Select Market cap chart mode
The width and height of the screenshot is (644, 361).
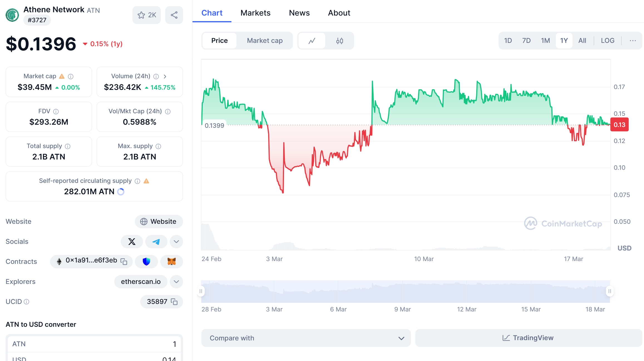(265, 41)
